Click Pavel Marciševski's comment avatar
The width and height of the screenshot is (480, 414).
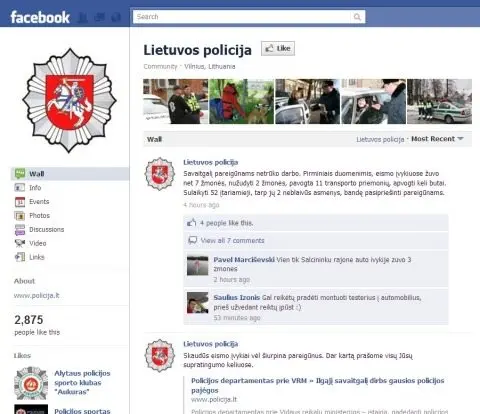(x=198, y=265)
